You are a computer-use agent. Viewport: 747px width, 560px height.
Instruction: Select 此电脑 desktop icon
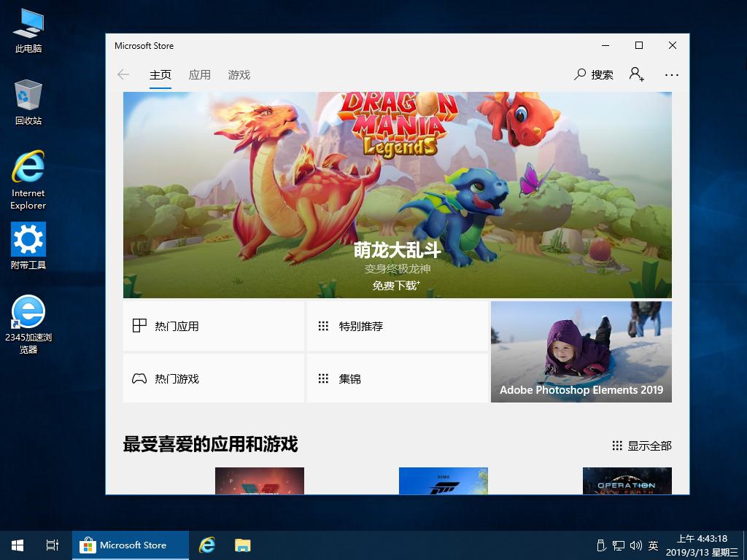[28, 31]
